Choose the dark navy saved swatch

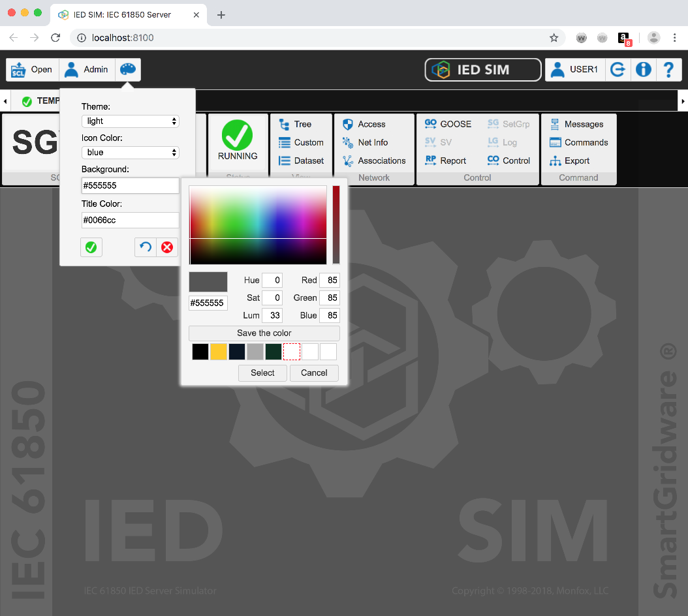click(x=236, y=352)
